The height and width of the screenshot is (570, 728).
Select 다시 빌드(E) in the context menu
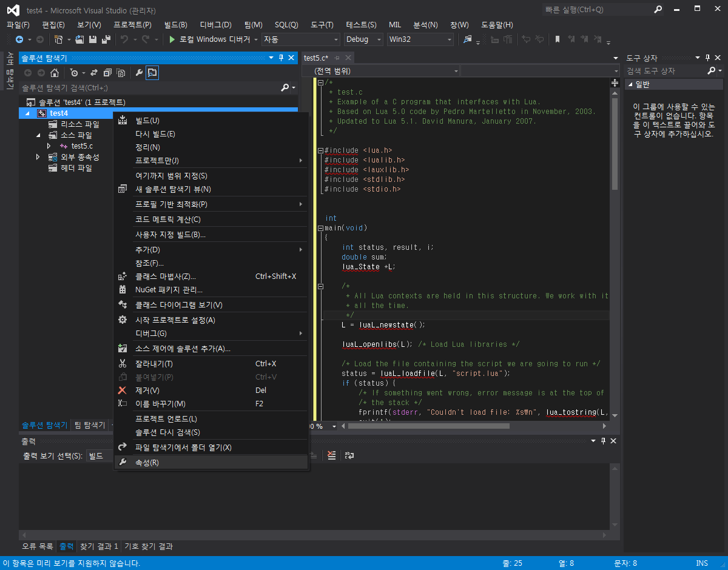click(211, 133)
